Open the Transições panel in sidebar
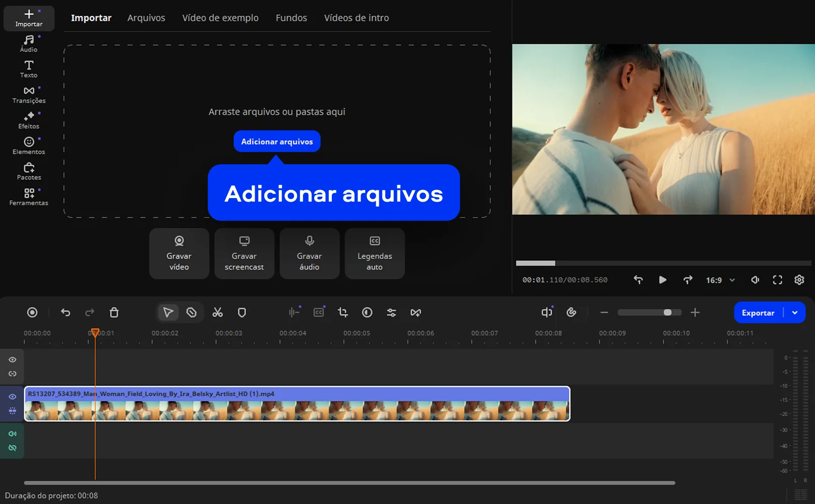The height and width of the screenshot is (504, 815). (x=29, y=95)
